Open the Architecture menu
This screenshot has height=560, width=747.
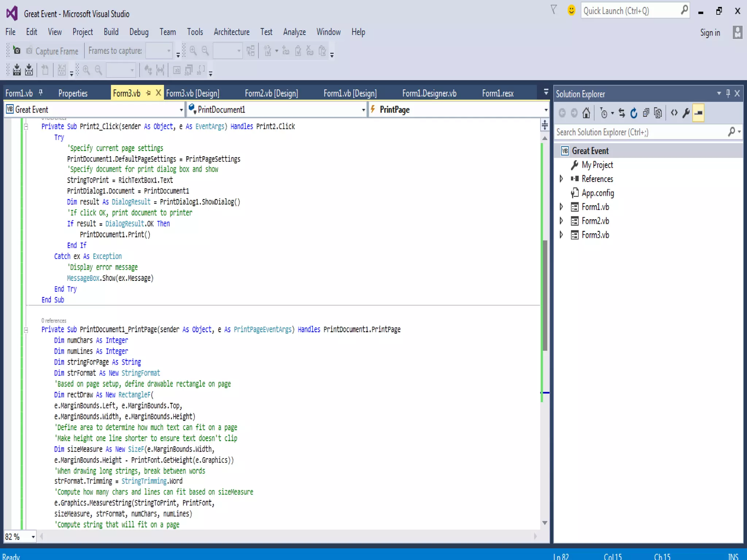tap(231, 32)
